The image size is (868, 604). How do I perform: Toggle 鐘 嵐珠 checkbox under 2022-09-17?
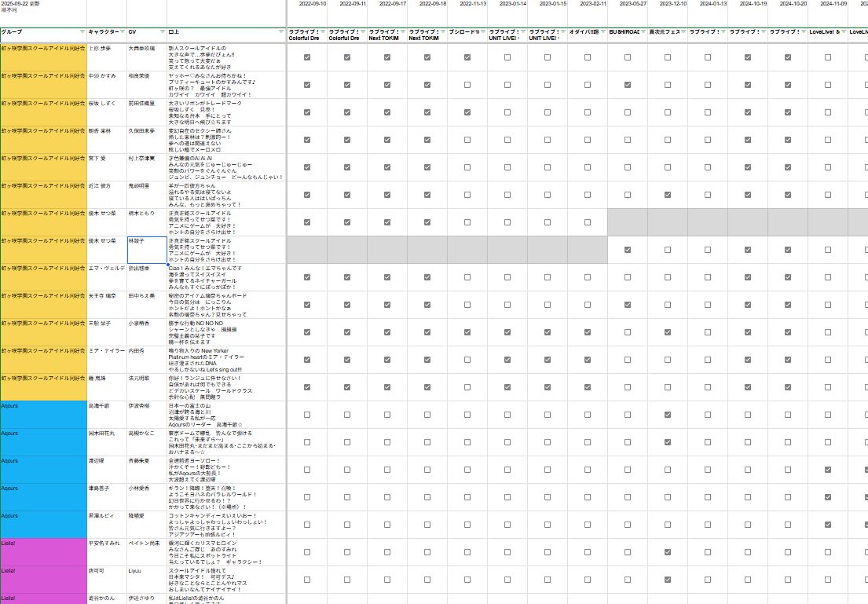point(387,387)
